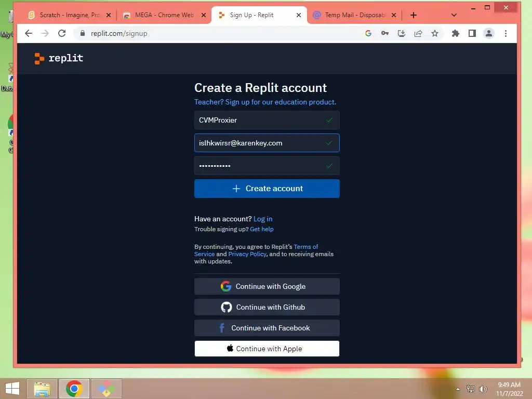This screenshot has height=399, width=532.
Task: Focus the password field
Action: (x=267, y=166)
